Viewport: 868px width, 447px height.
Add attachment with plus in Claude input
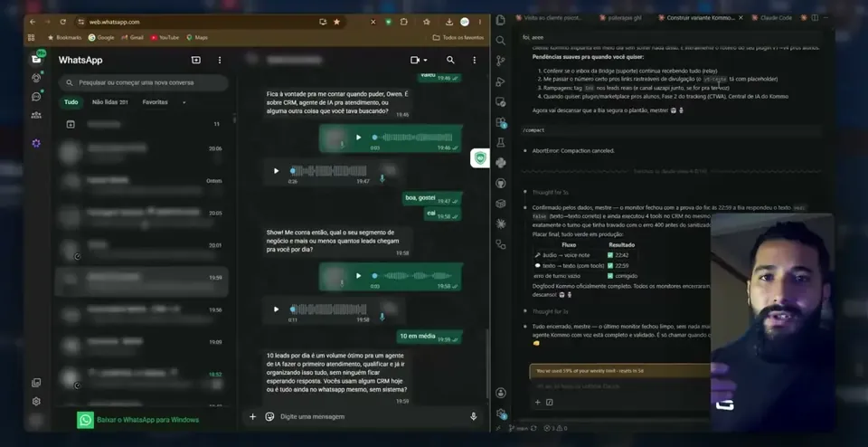[x=537, y=402]
